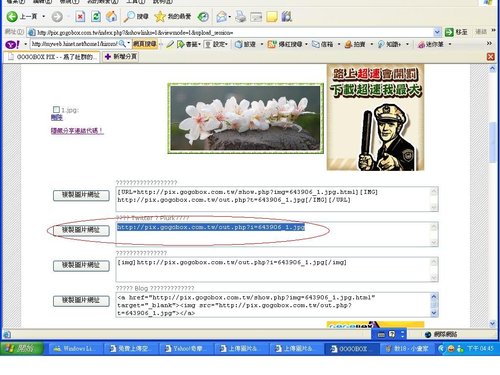This screenshot has height=375, width=500.
Task: Click the 爆紅搜尋 toolbar button
Action: point(285,44)
